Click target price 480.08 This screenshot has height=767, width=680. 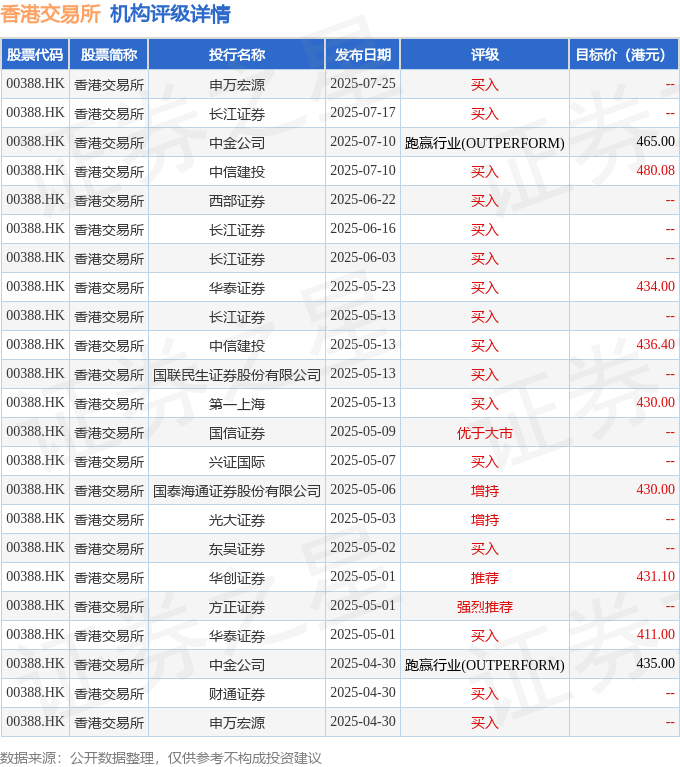pos(655,170)
